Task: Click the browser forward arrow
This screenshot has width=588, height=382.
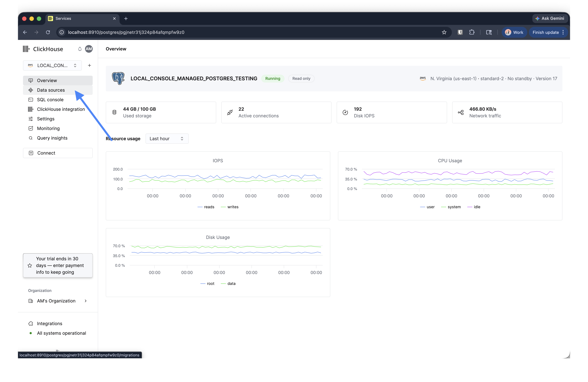Action: point(36,32)
